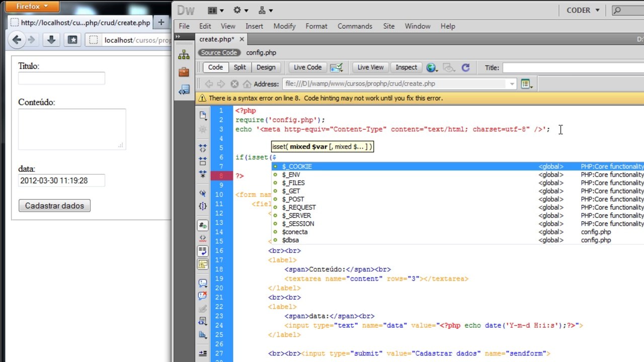The width and height of the screenshot is (644, 362).
Task: Click Collapse Selection icon
Action: [203, 161]
